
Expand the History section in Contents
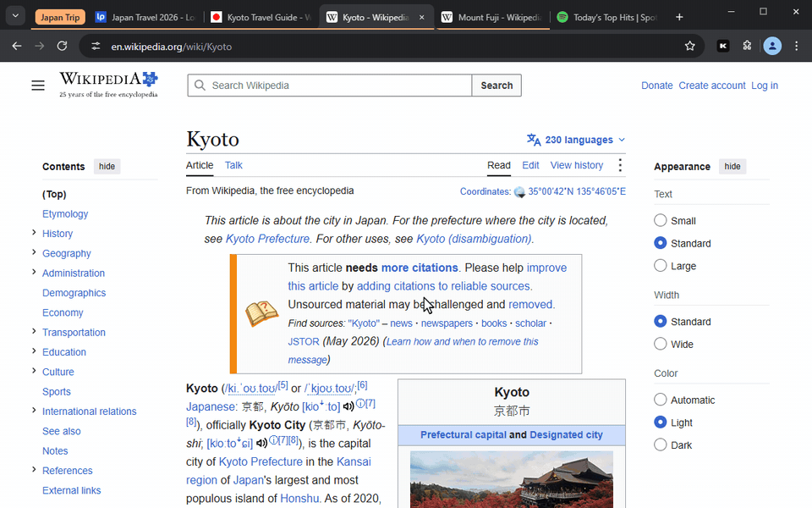tap(34, 233)
